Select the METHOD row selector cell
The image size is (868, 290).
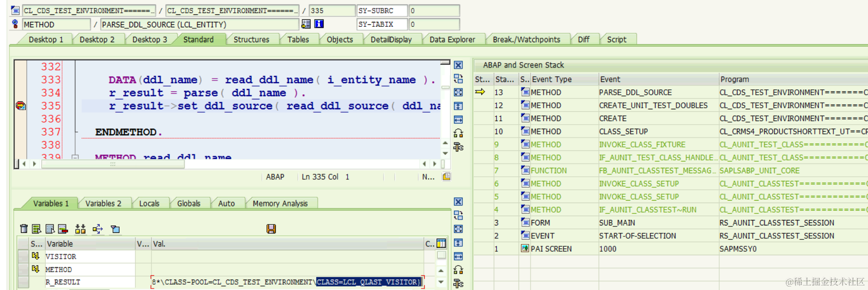click(x=23, y=269)
